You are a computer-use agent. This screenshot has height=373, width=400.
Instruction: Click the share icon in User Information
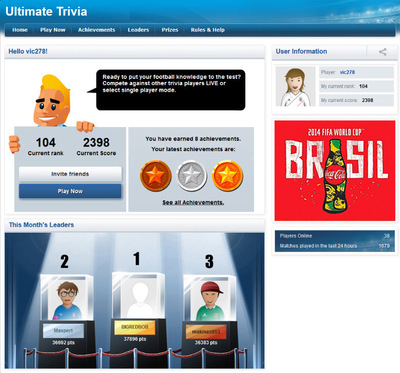(383, 52)
